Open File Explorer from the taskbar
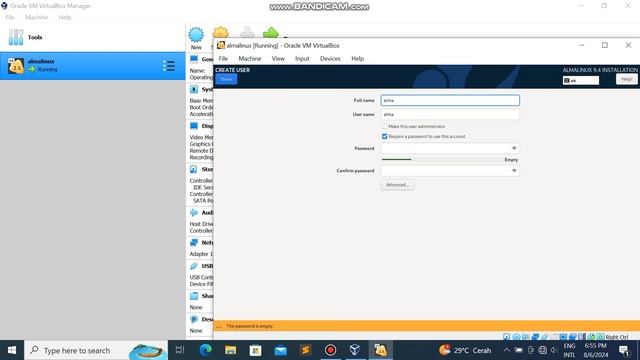This screenshot has height=360, width=640. click(231, 350)
